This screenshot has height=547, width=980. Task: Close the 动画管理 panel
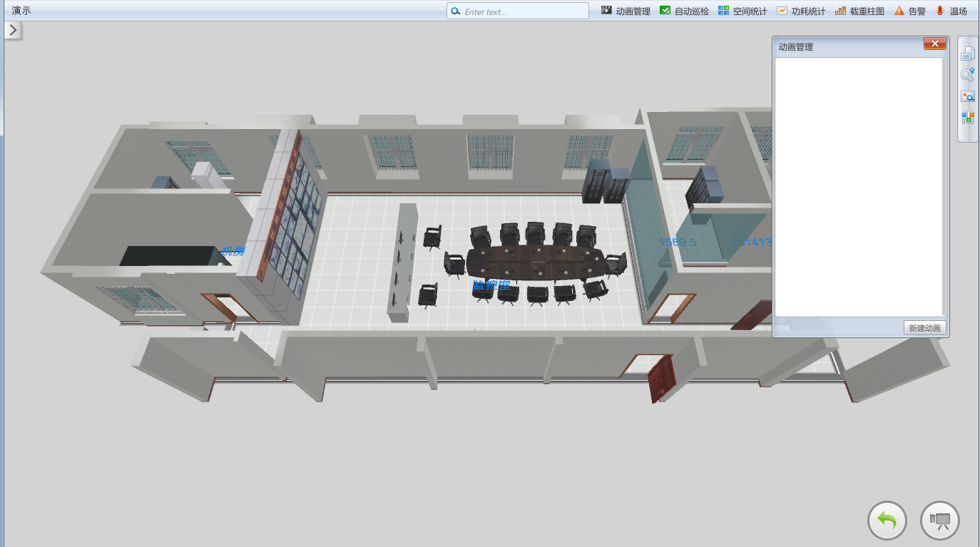coord(934,44)
